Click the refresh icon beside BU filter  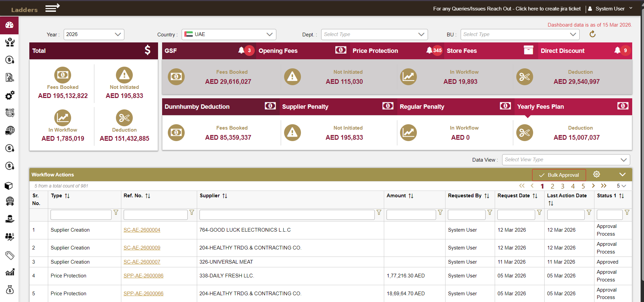592,34
